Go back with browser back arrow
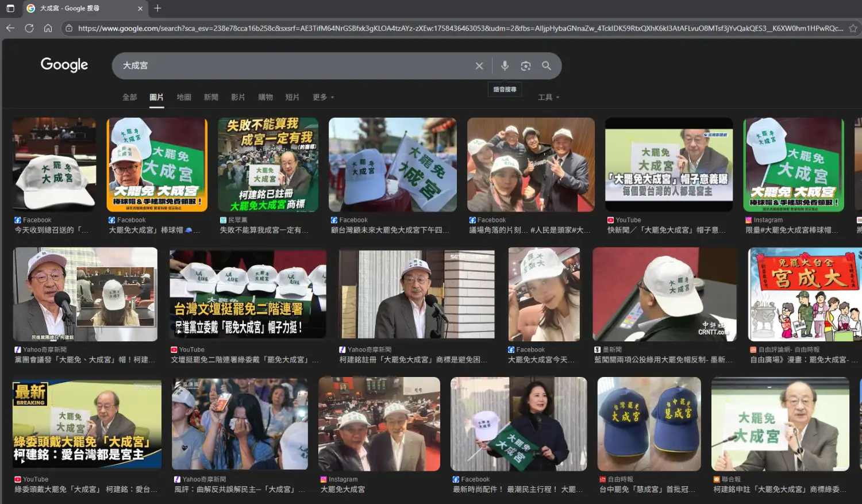This screenshot has width=862, height=504. [x=10, y=28]
